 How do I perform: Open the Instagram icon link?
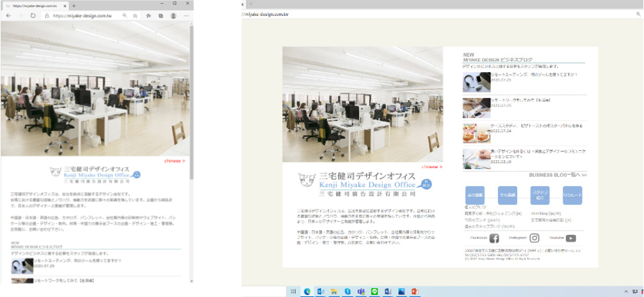click(535, 238)
